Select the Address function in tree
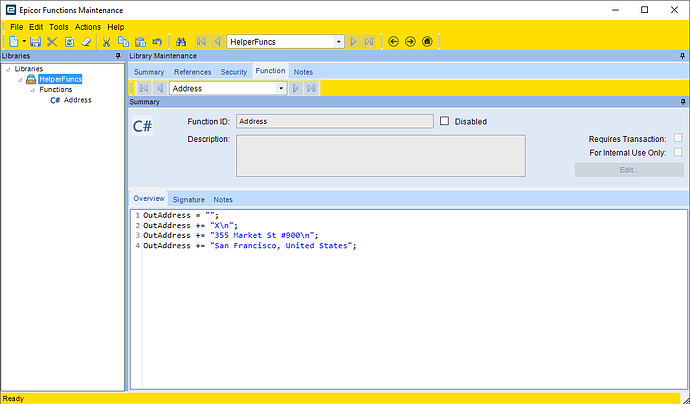Image resolution: width=690 pixels, height=404 pixels. coord(77,100)
